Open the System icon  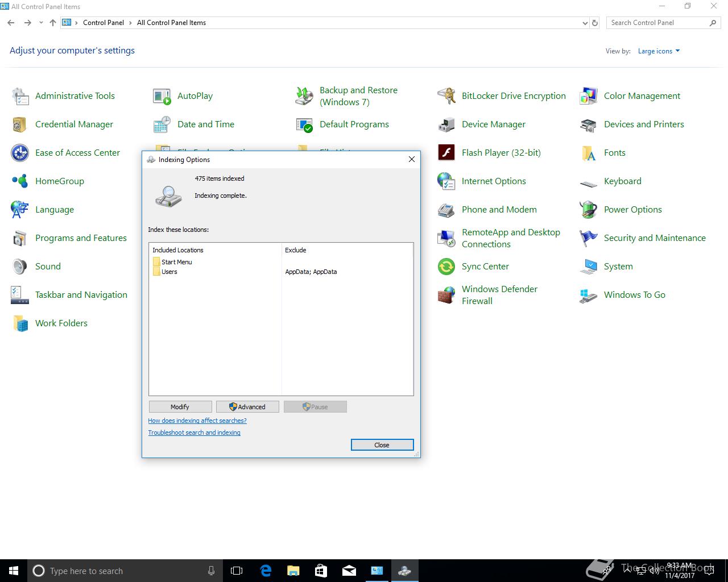pyautogui.click(x=589, y=267)
